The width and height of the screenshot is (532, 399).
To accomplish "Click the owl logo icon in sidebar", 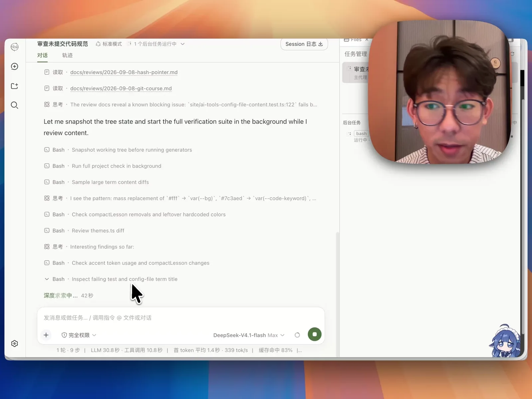I will pyautogui.click(x=14, y=47).
